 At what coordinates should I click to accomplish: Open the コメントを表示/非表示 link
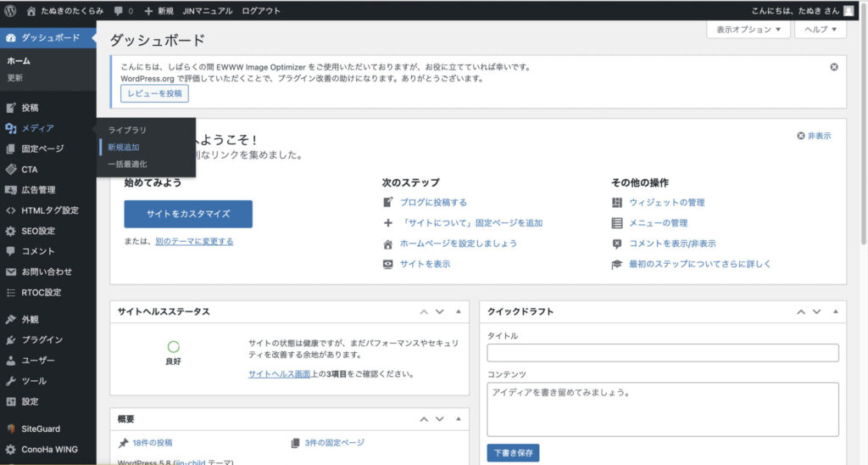(672, 244)
